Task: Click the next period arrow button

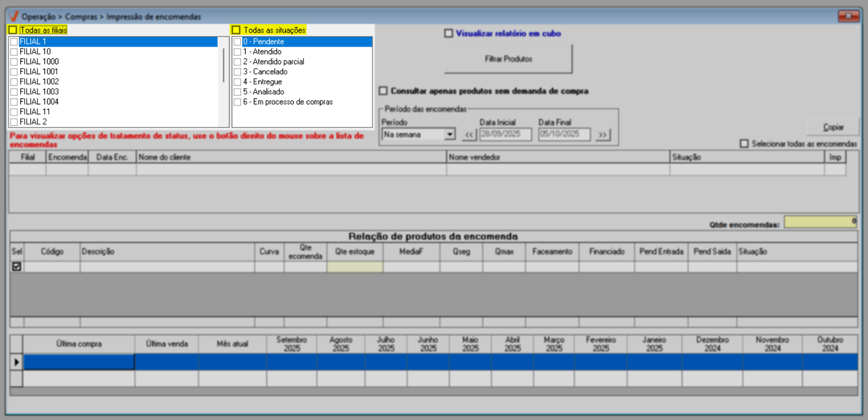Action: coord(603,135)
